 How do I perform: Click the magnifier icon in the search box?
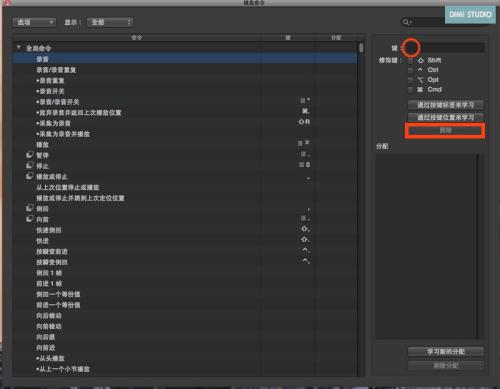coord(406,22)
